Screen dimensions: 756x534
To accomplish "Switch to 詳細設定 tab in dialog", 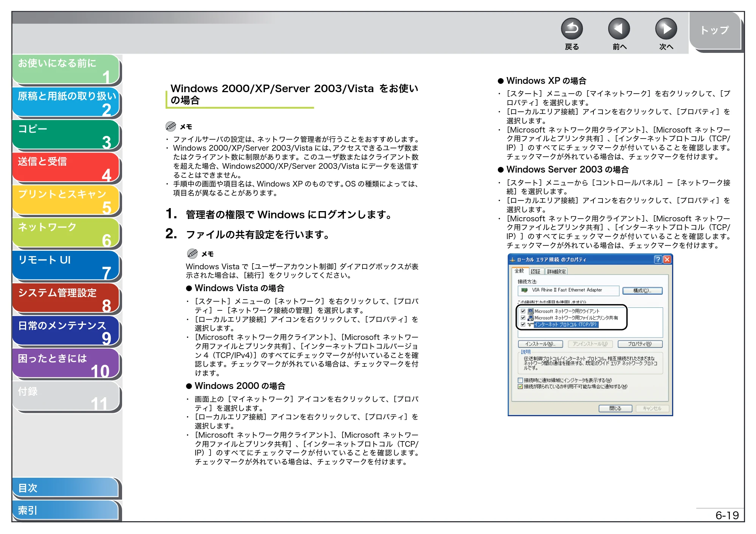I will pos(556,271).
